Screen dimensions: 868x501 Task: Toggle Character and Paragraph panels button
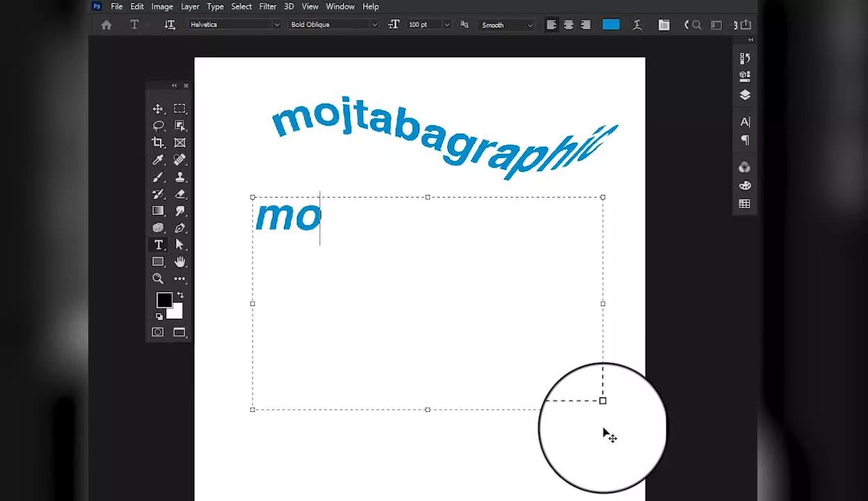pyautogui.click(x=664, y=25)
